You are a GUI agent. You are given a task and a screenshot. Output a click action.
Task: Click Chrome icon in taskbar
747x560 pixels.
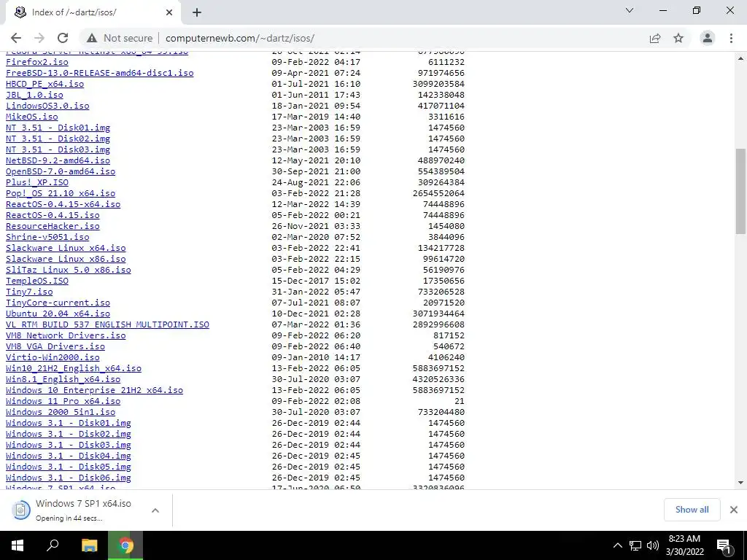coord(125,545)
